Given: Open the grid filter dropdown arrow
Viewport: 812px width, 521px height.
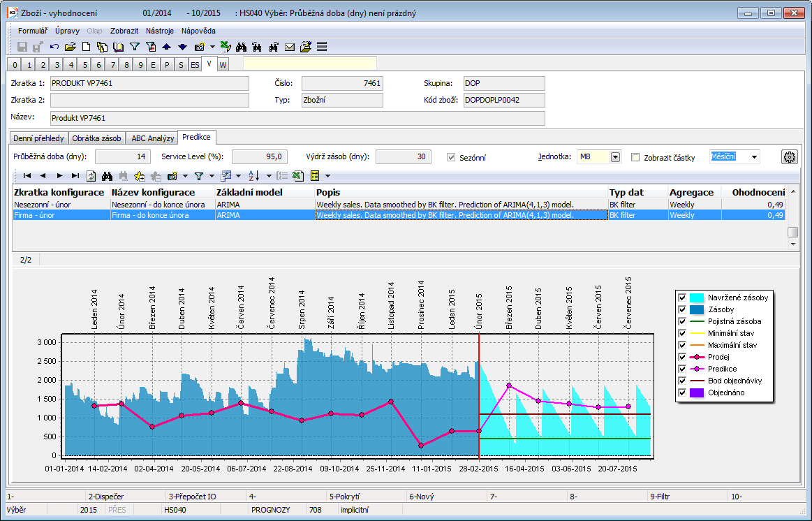Looking at the screenshot, I should click(x=211, y=176).
